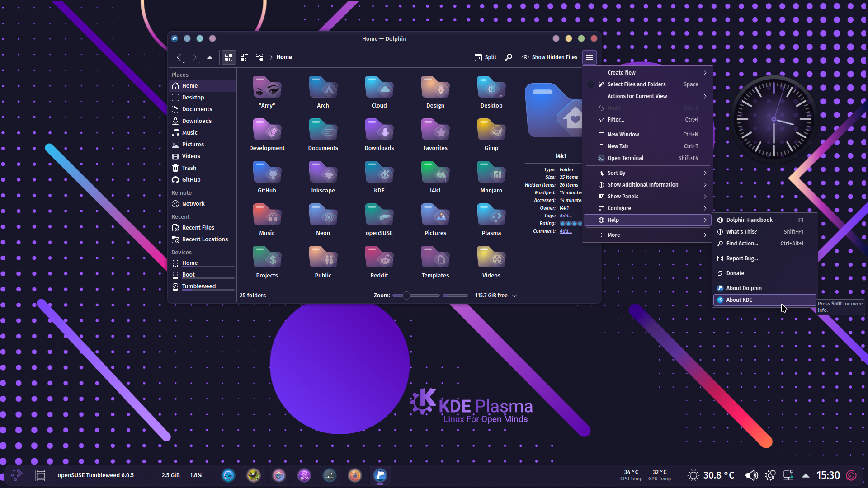Viewport: 868px width, 488px height.
Task: Click Add... link next to Tags
Action: click(566, 216)
